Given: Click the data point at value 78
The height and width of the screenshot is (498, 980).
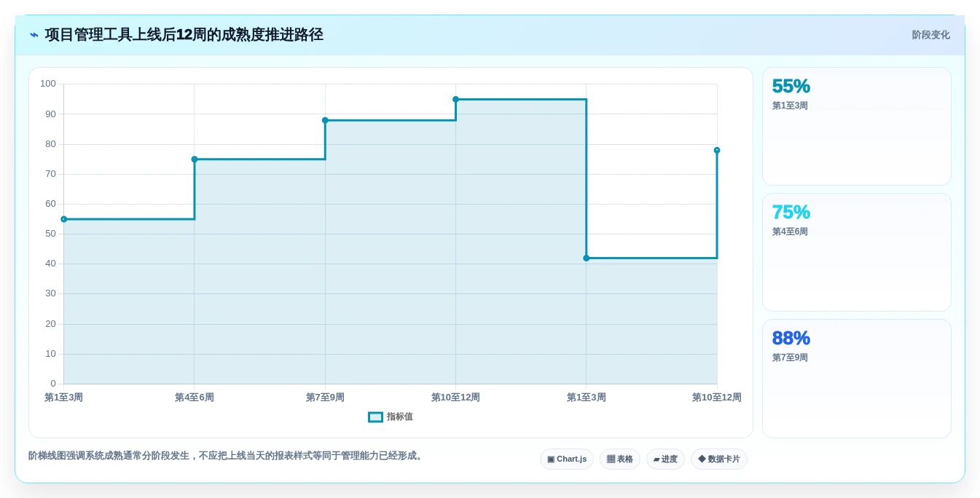Looking at the screenshot, I should pos(717,150).
